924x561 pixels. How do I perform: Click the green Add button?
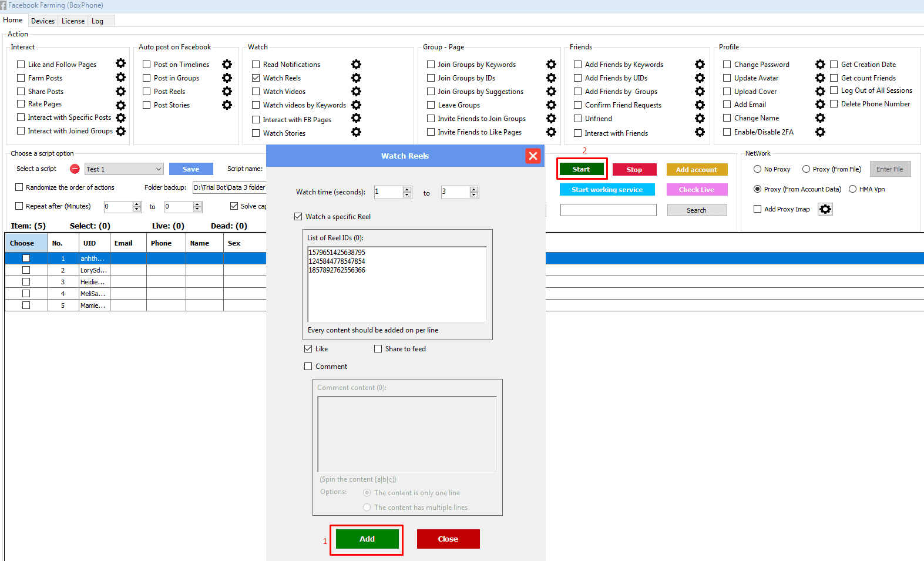[x=367, y=539]
